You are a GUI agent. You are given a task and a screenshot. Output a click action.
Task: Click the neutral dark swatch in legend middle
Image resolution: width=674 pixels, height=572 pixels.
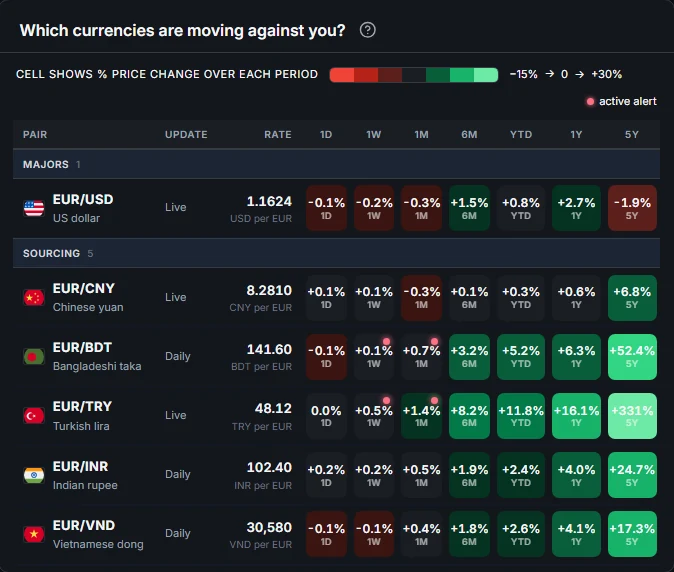[x=414, y=75]
